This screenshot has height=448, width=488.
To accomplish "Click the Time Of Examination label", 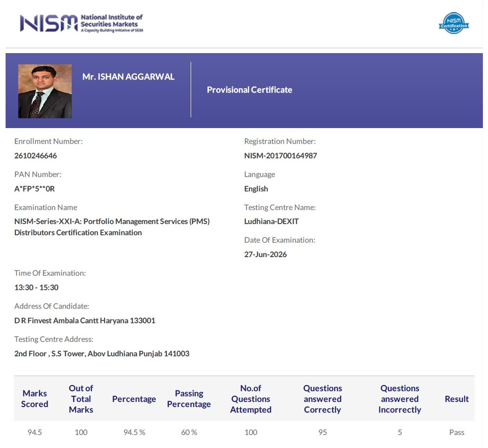I will (x=50, y=273).
